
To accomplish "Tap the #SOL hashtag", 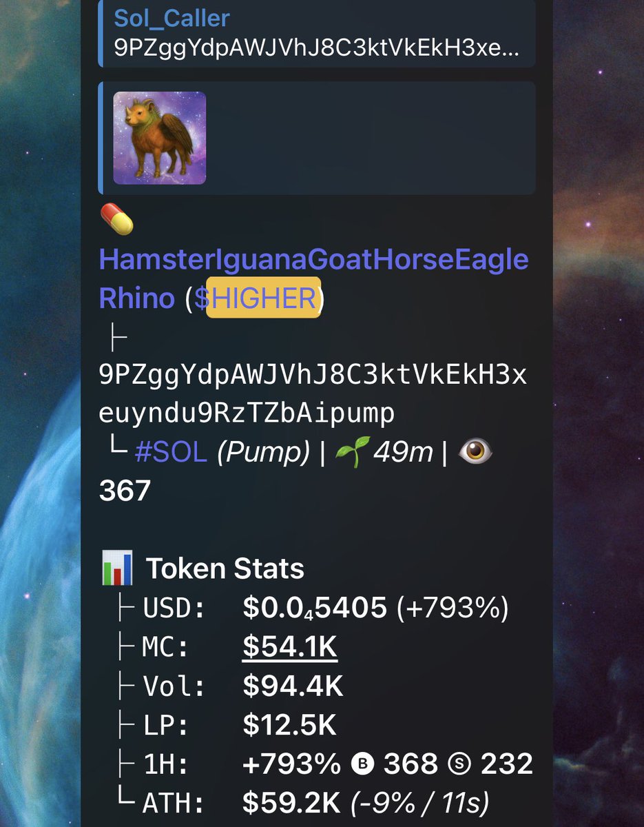I will click(x=171, y=453).
